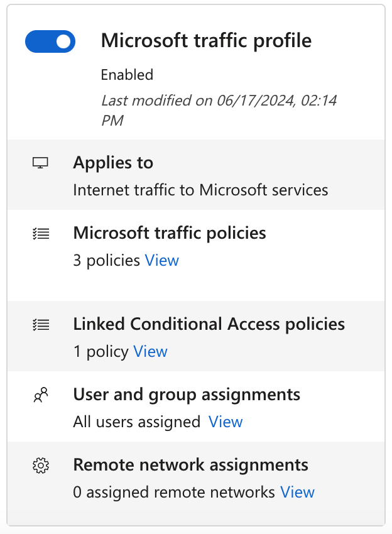Viewport: 392px width, 534px height.
Task: Click the list icon beside Linked Conditional Access policies
Action: point(40,325)
